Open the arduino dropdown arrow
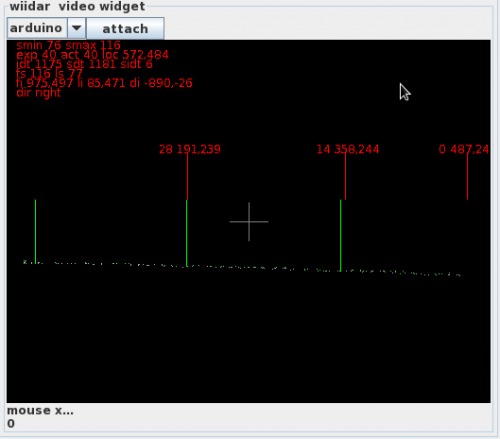500x439 pixels. tap(77, 28)
